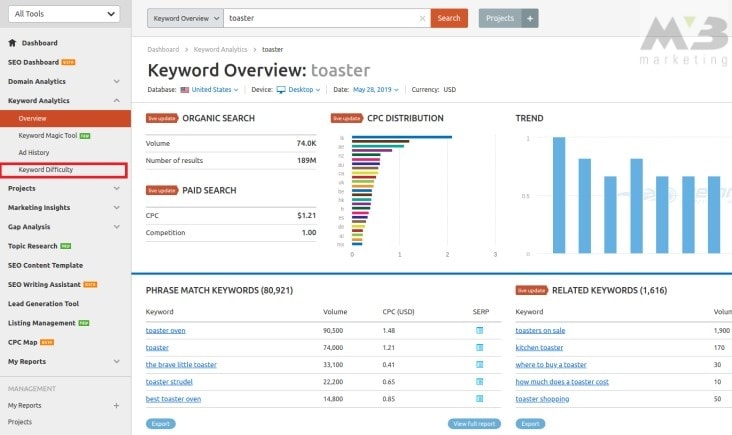Open the May 28, 2019 date dropdown
The width and height of the screenshot is (732, 435).
click(375, 90)
